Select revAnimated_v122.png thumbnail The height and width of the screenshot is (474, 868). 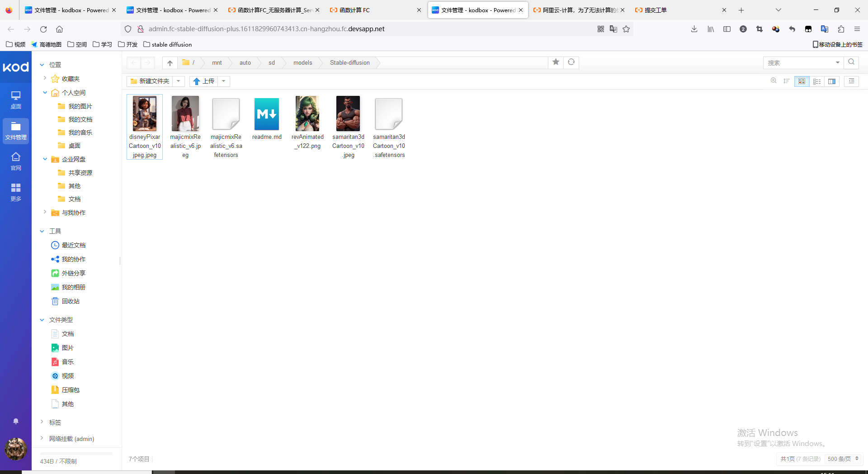point(307,114)
